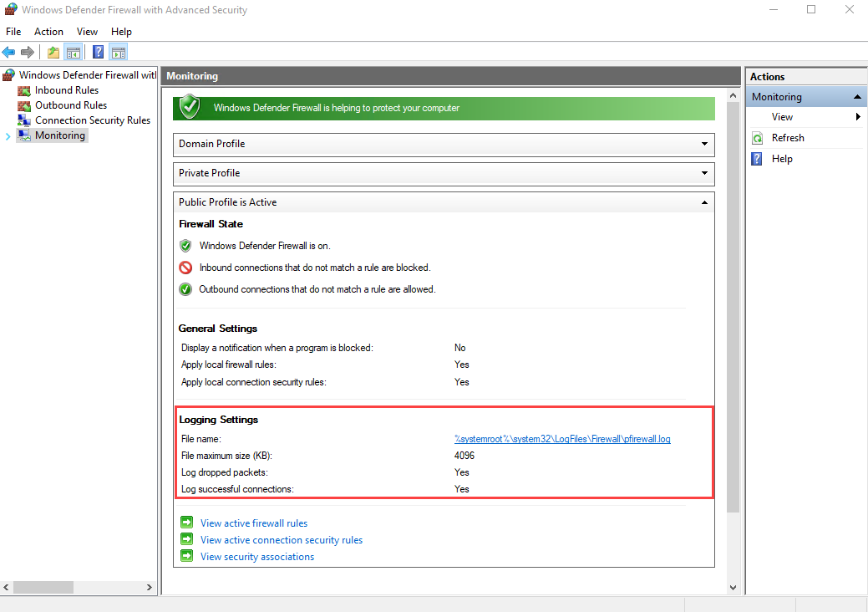Expand the Domain Profile section
This screenshot has width=868, height=612.
[704, 144]
